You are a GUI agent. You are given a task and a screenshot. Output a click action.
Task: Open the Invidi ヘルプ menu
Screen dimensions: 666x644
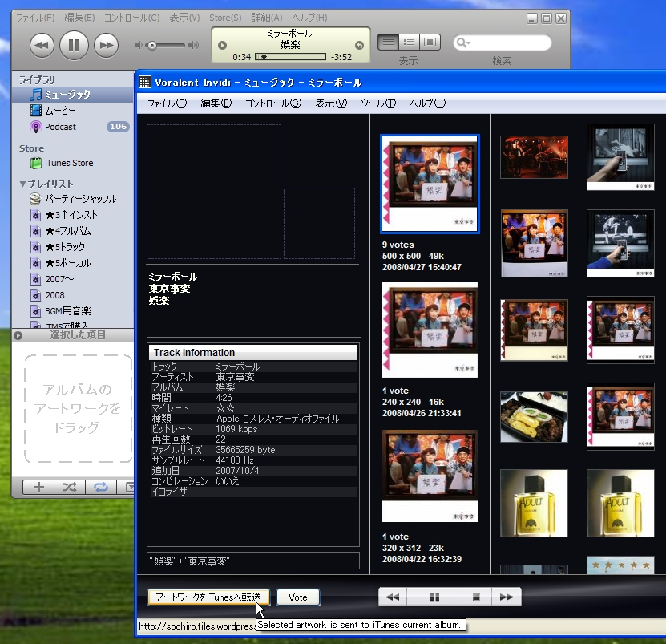point(428,103)
